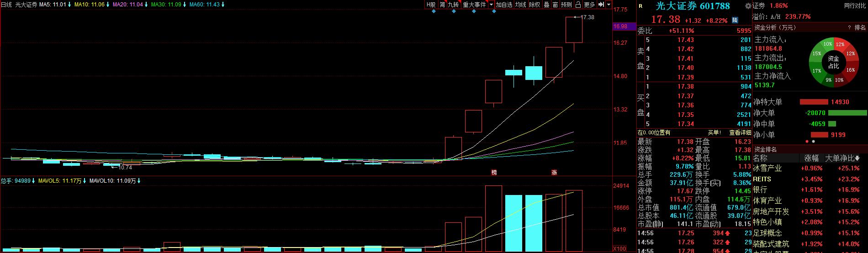Toggle 均线 moving averages
Viewport: 868px width, 253px height.
pyautogui.click(x=521, y=5)
